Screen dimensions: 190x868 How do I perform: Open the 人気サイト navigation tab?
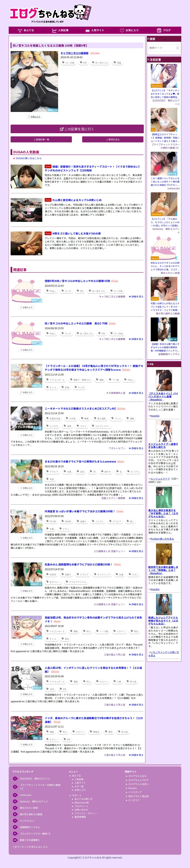coord(95,30)
